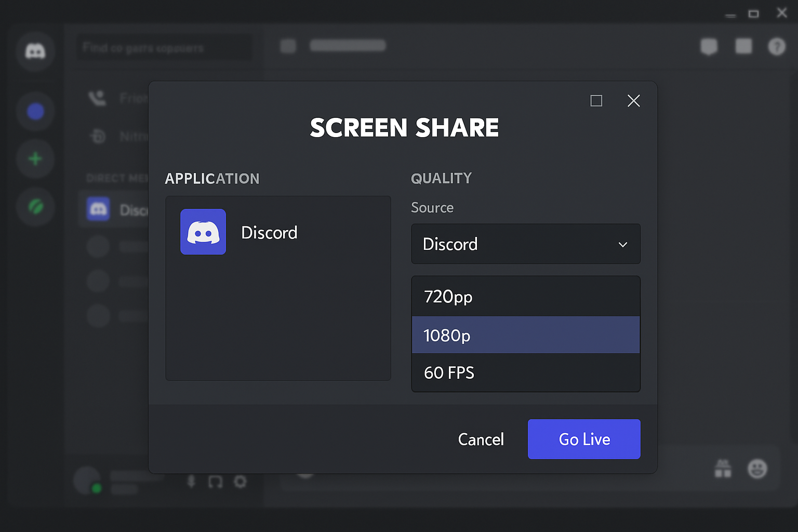Screen dimensions: 798x532
Task: Click the Help question mark icon
Action: 777,46
